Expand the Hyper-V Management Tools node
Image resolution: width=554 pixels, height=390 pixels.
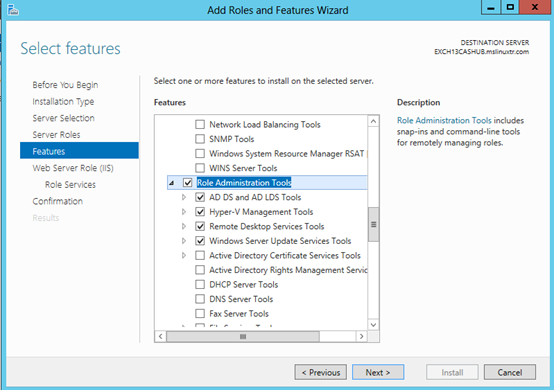[x=184, y=212]
